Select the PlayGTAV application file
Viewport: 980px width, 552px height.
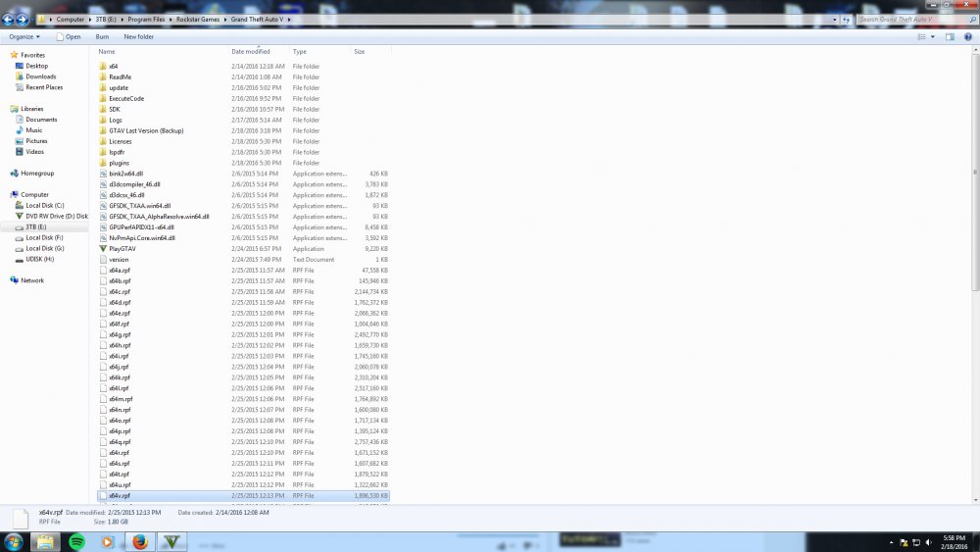122,248
